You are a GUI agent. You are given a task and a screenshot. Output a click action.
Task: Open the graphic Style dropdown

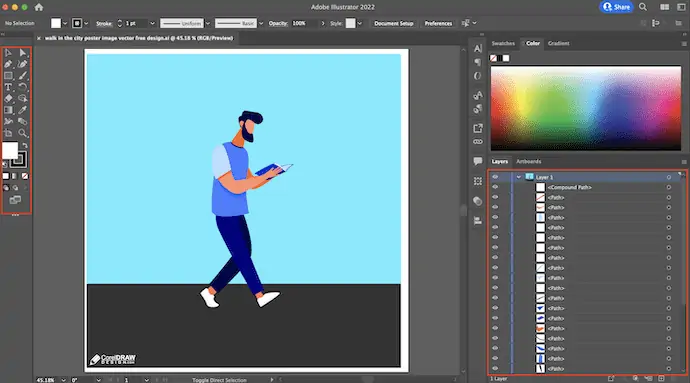click(x=360, y=23)
